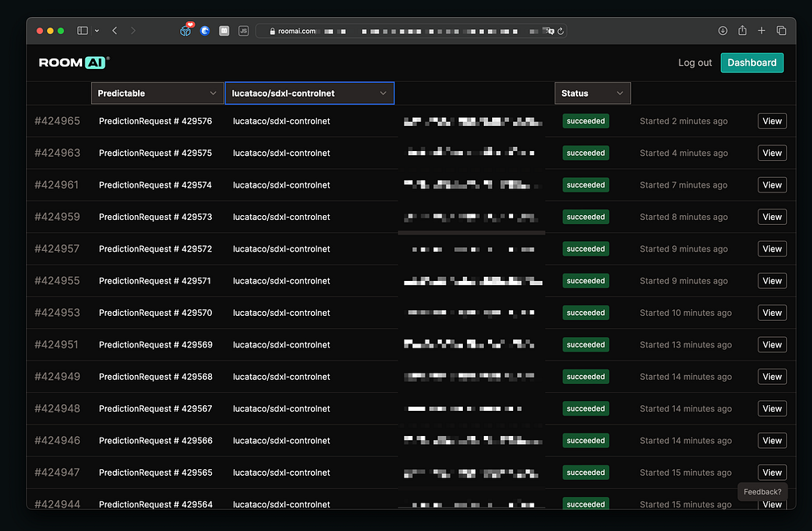The height and width of the screenshot is (531, 812).
Task: Go back with the browser back arrow
Action: pos(114,31)
